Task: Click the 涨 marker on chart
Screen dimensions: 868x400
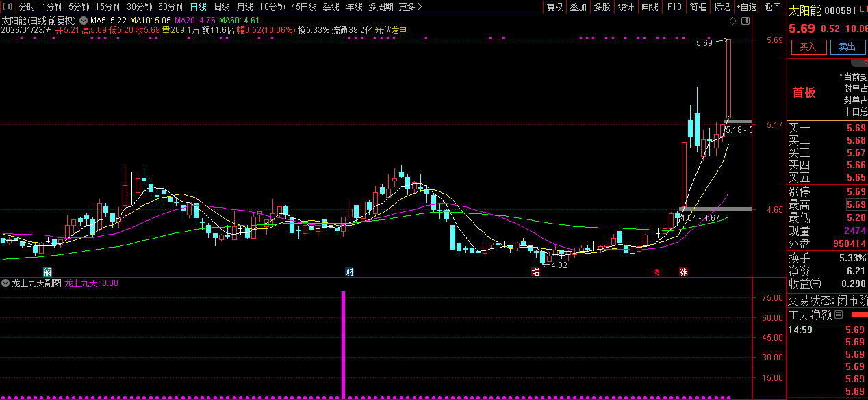Action: [x=683, y=272]
